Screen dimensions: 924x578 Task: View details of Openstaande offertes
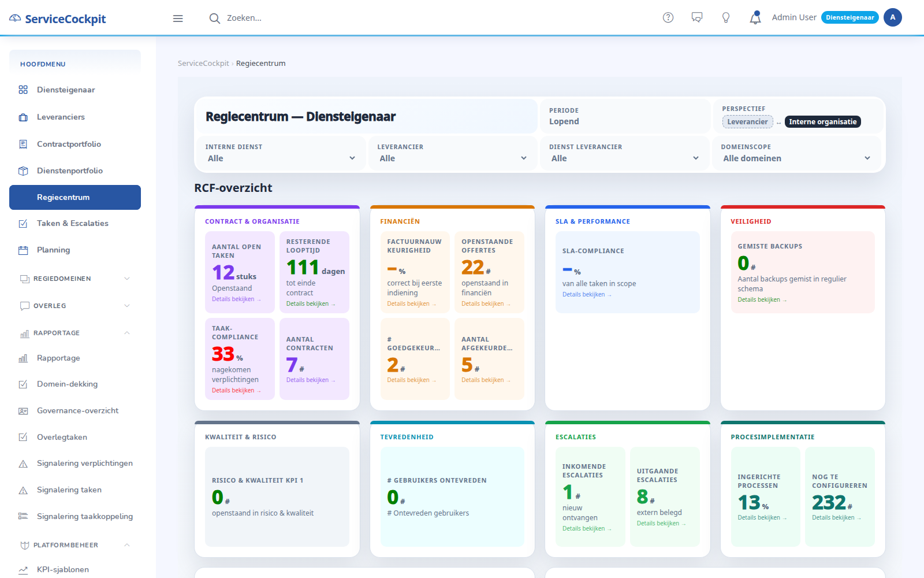[486, 304]
